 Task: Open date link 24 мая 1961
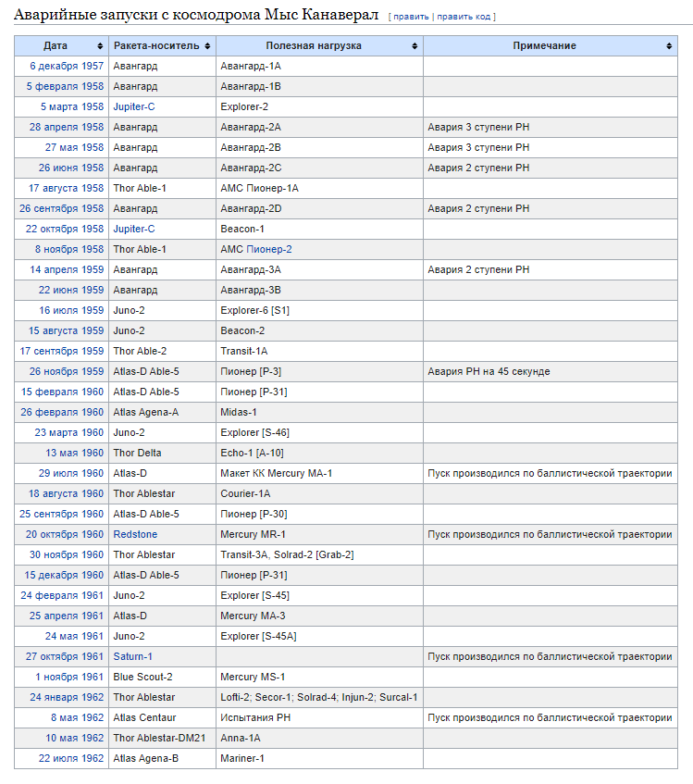coord(74,637)
